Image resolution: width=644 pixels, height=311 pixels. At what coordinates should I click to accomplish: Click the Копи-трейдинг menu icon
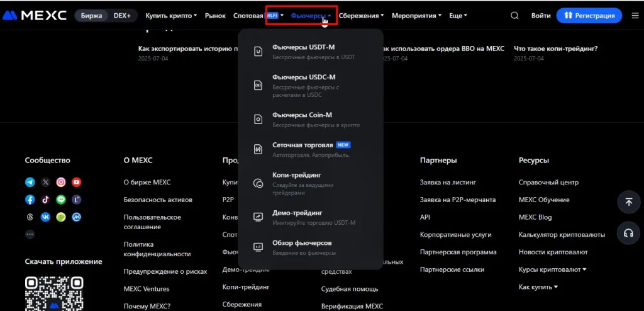pos(258,183)
